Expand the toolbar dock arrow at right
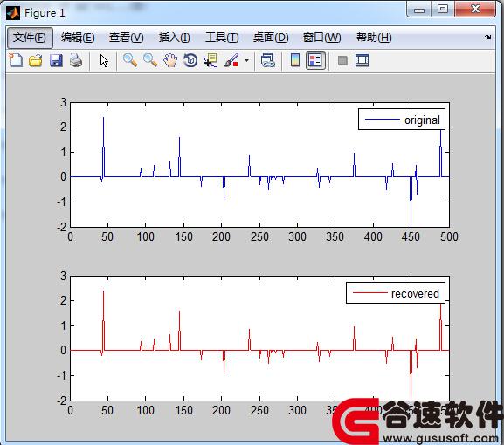Image resolution: width=504 pixels, height=445 pixels. click(488, 38)
